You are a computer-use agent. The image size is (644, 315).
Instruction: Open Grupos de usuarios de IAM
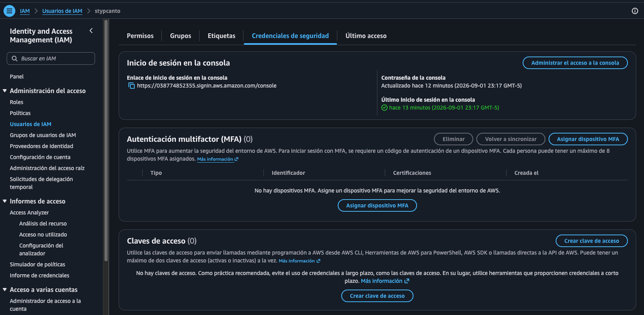coord(43,135)
